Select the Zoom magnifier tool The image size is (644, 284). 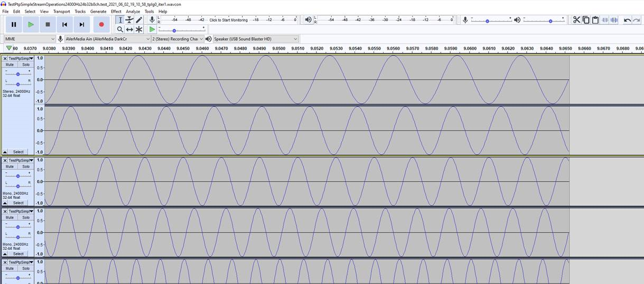[120, 30]
